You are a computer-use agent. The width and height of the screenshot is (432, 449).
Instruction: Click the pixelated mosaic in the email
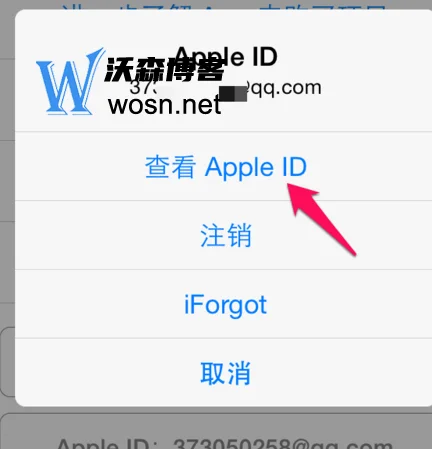(233, 94)
